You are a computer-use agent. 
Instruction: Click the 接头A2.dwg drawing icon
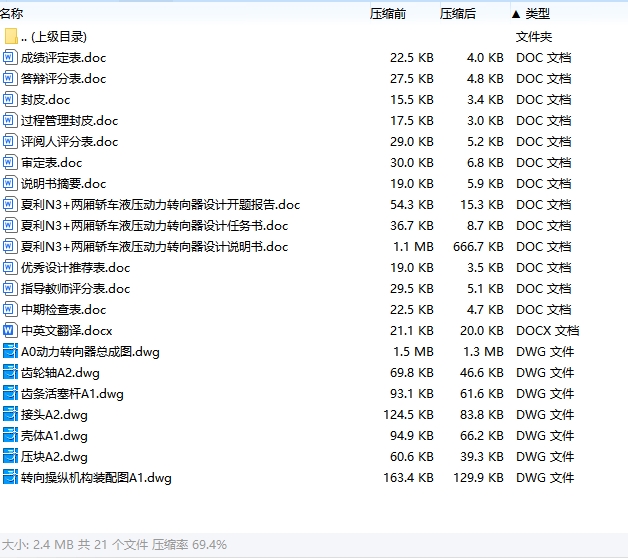[10, 414]
